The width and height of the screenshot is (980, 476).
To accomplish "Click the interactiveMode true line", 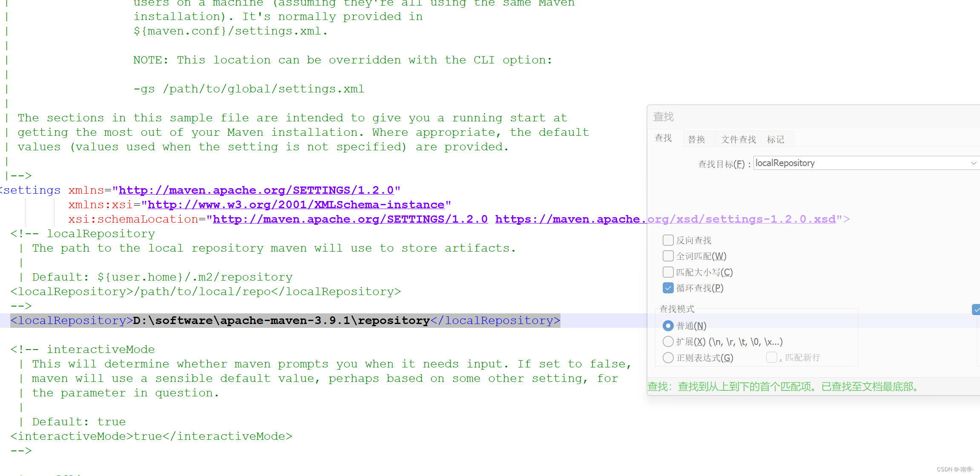I will 151,436.
